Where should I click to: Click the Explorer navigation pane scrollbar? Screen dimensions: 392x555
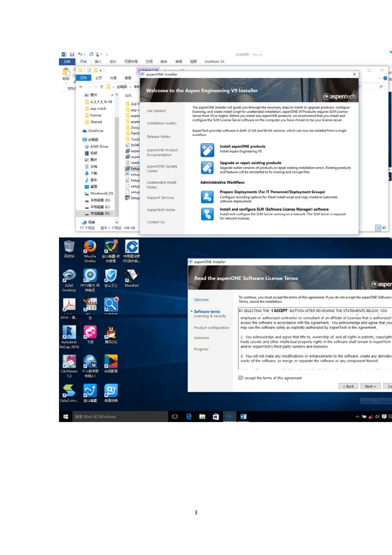pos(117,157)
